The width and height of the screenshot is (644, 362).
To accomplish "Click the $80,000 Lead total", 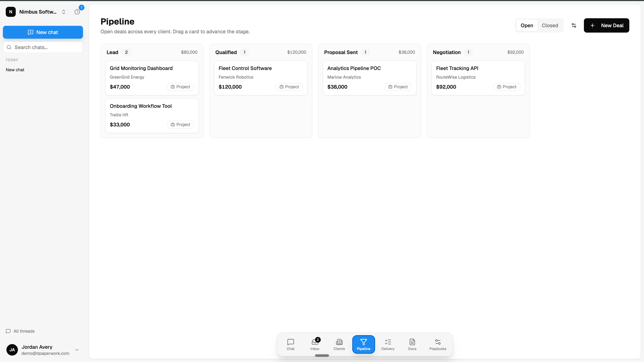I will 189,52.
